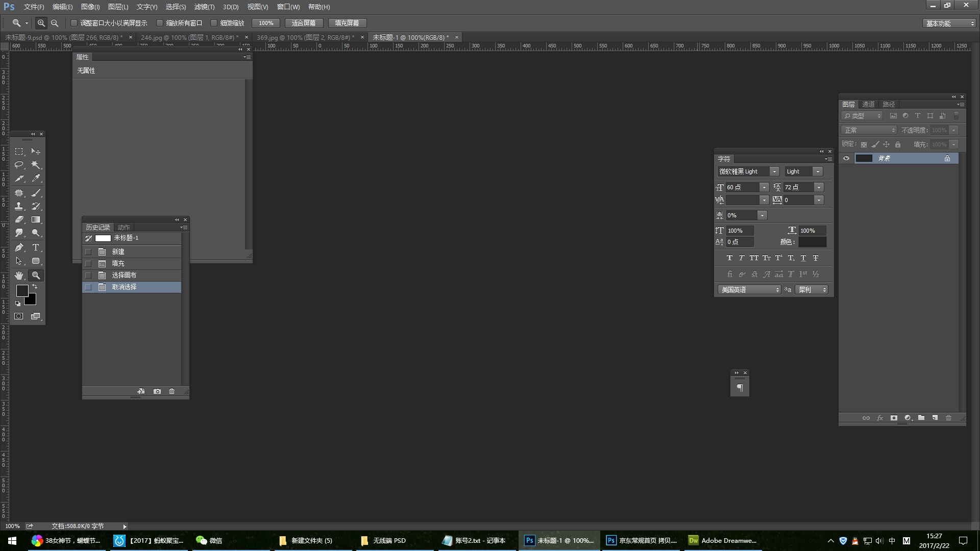Select the Pen tool

pyautogui.click(x=19, y=247)
